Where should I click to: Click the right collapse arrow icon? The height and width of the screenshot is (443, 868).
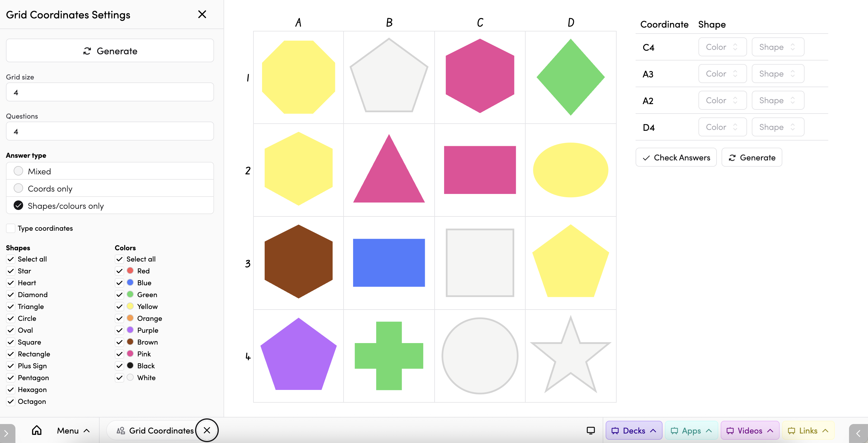click(x=858, y=433)
